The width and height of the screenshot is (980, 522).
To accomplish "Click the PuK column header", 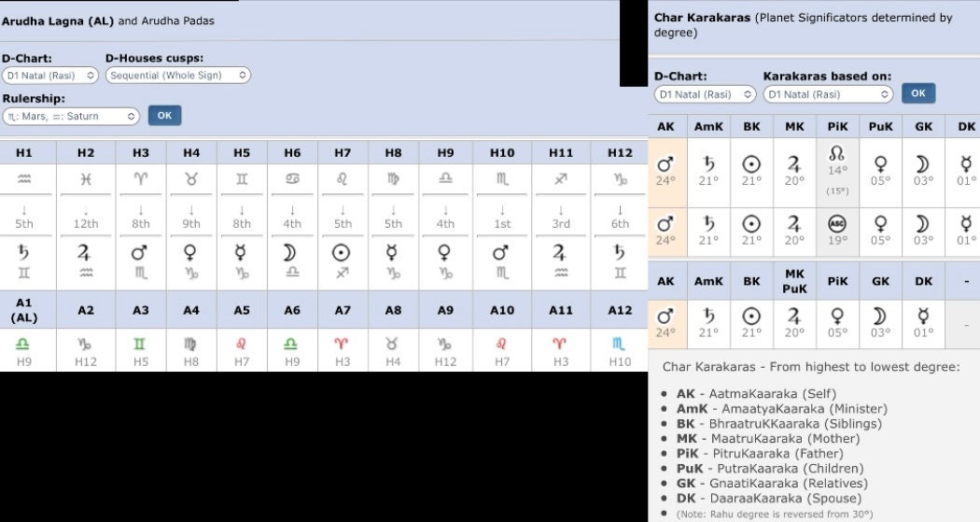I will click(881, 126).
